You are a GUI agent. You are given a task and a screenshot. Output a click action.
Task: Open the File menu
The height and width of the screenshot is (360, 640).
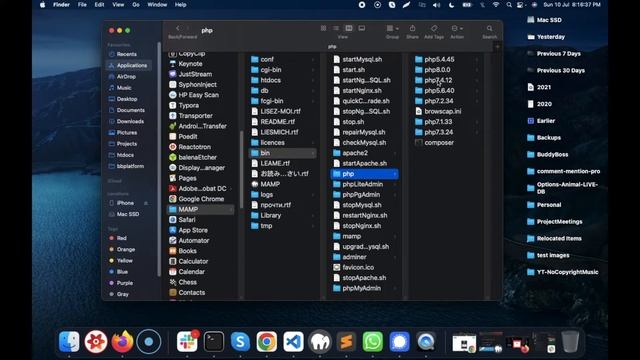tap(82, 5)
